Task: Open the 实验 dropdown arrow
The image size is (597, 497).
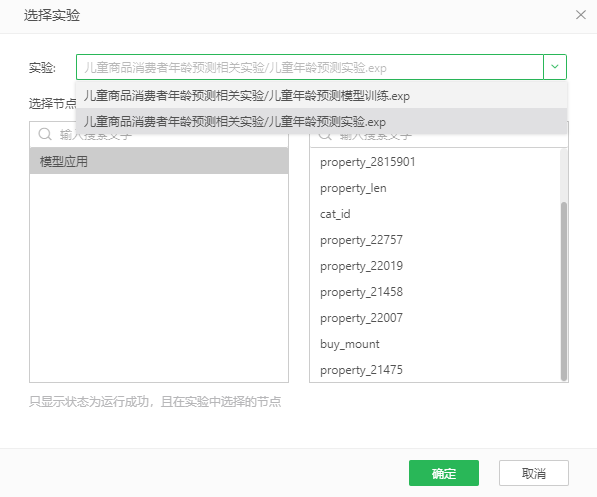Action: (x=555, y=67)
